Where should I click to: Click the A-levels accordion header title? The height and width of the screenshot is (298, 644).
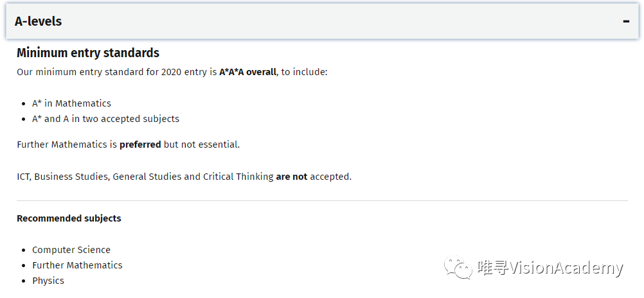39,21
